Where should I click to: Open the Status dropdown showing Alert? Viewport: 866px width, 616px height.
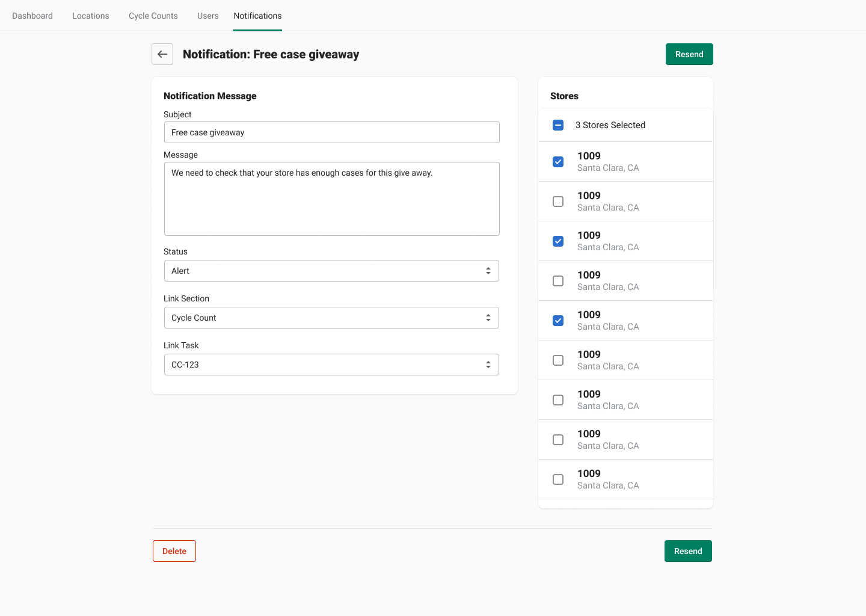point(332,271)
